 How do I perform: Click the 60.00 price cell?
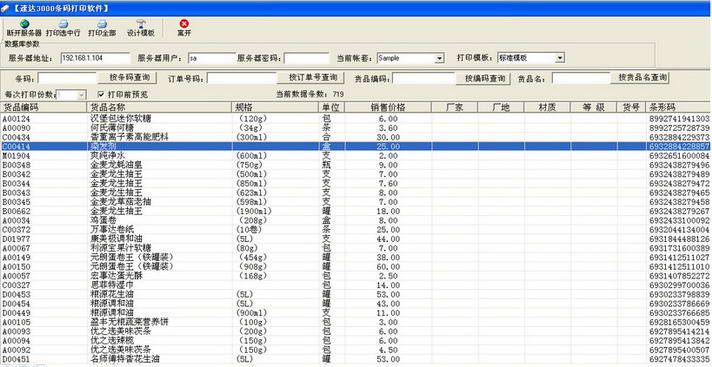pyautogui.click(x=388, y=267)
